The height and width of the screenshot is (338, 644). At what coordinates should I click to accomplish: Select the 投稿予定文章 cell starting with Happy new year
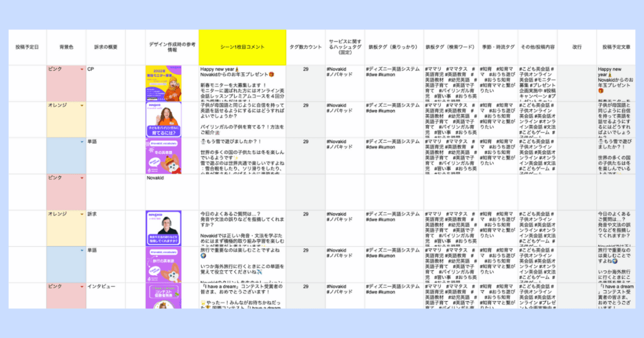[x=616, y=84]
